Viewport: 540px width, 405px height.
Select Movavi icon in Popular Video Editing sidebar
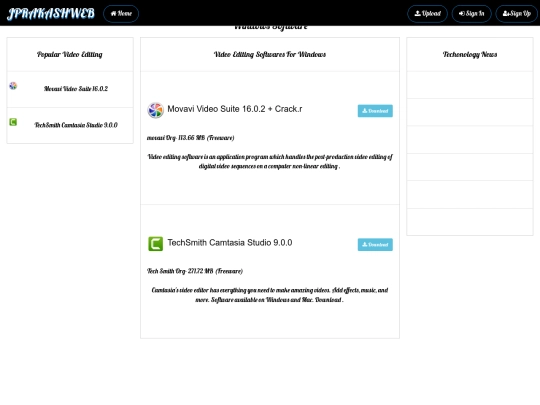[13, 86]
